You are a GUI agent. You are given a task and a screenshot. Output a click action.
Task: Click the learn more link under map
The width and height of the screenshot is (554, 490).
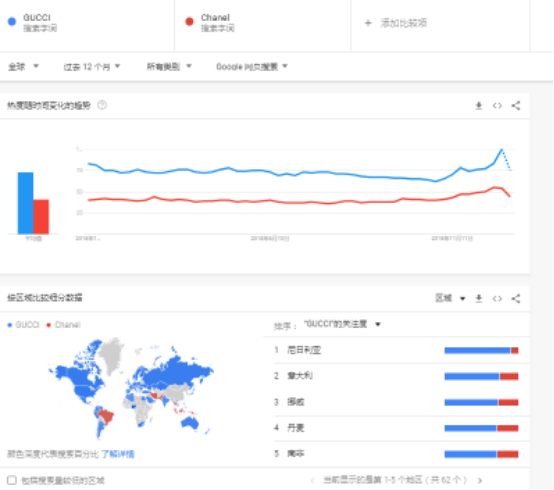[118, 454]
